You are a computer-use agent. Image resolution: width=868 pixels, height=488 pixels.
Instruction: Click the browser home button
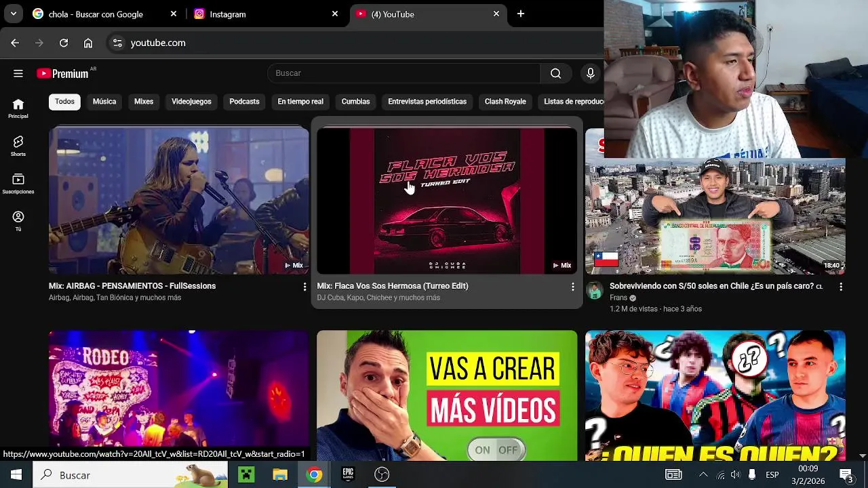(88, 43)
